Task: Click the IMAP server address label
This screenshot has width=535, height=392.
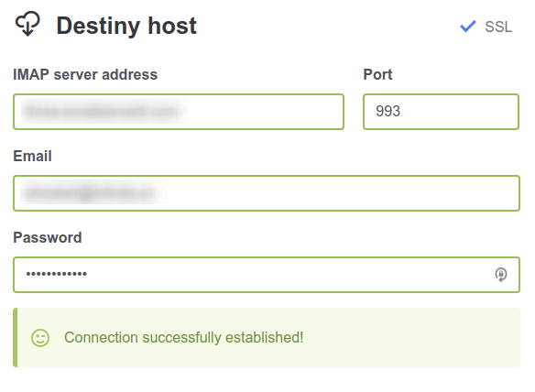Action: click(85, 74)
